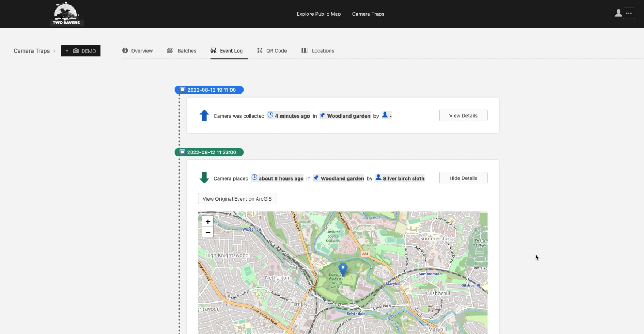Image resolution: width=644 pixels, height=334 pixels.
Task: Click View Original Event on ArcGIS
Action: coord(237,199)
